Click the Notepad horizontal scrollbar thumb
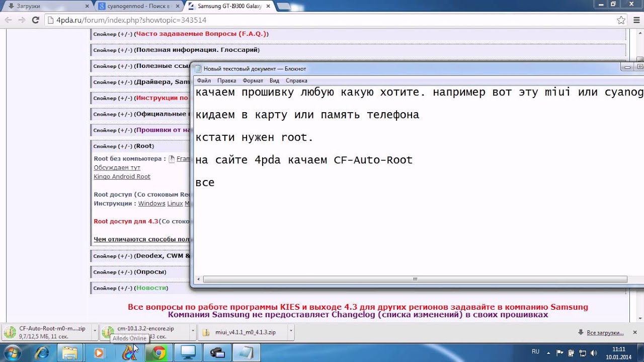 pos(415,279)
